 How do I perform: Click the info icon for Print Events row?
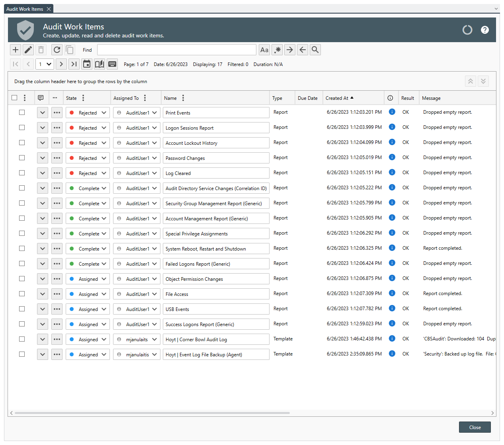pyautogui.click(x=392, y=112)
